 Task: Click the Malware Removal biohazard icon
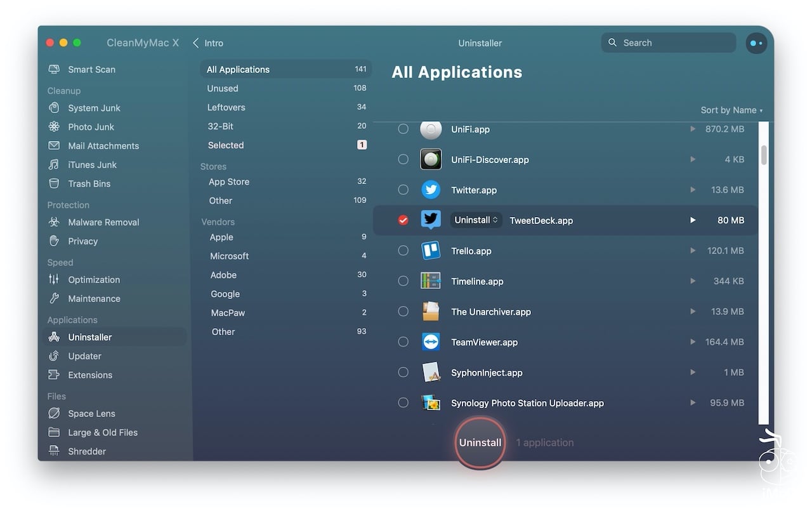coord(55,222)
